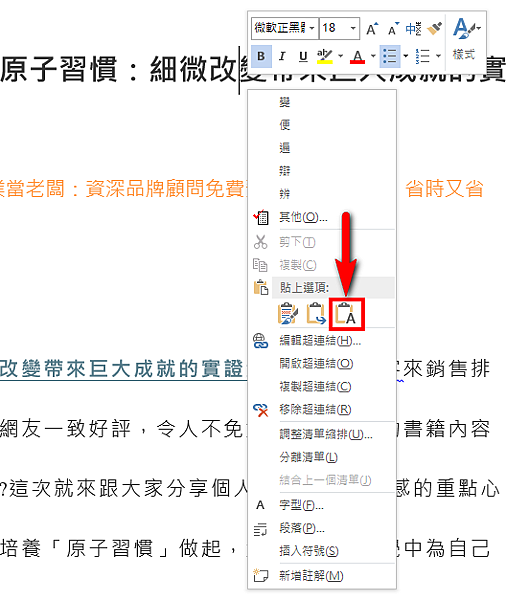Expand the highlight color arrow

click(x=340, y=56)
